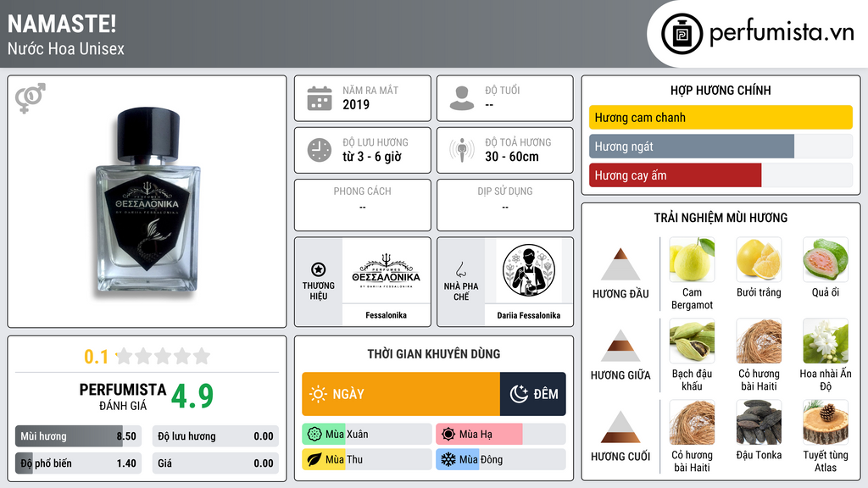Click the Hương ngát accord bar
This screenshot has width=868, height=488.
click(721, 147)
